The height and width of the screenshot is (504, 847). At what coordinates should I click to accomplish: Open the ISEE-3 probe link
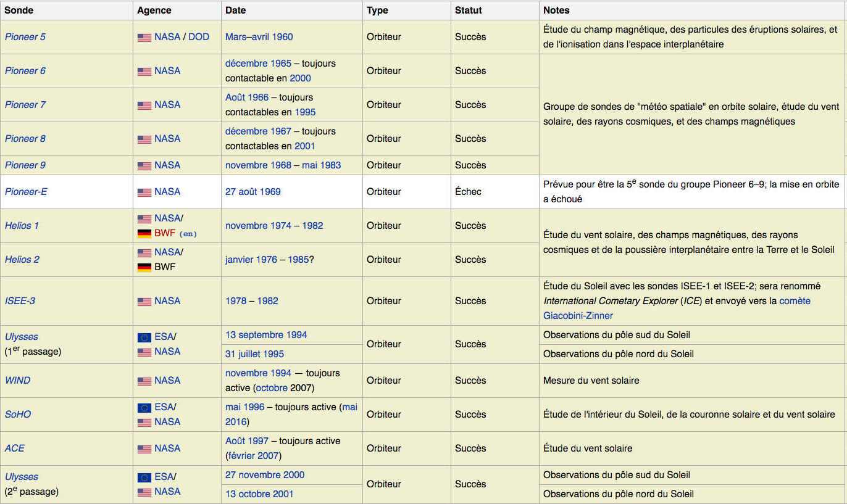pos(20,301)
